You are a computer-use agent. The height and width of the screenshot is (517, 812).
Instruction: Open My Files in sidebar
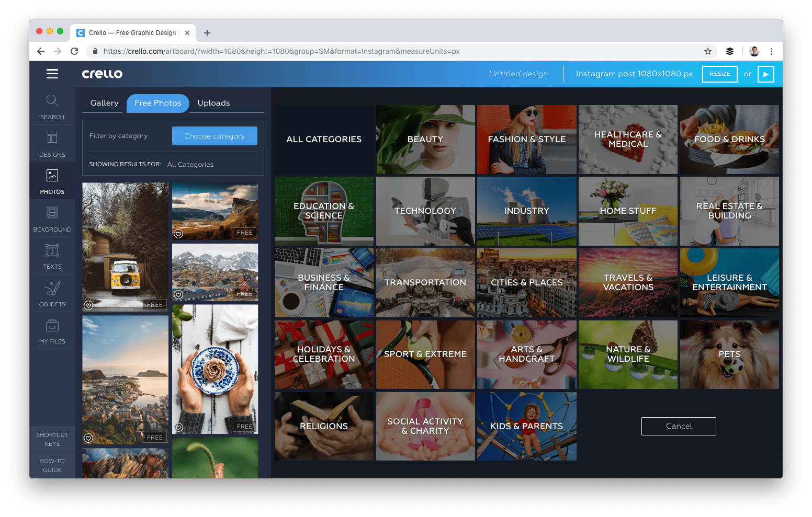click(x=52, y=331)
